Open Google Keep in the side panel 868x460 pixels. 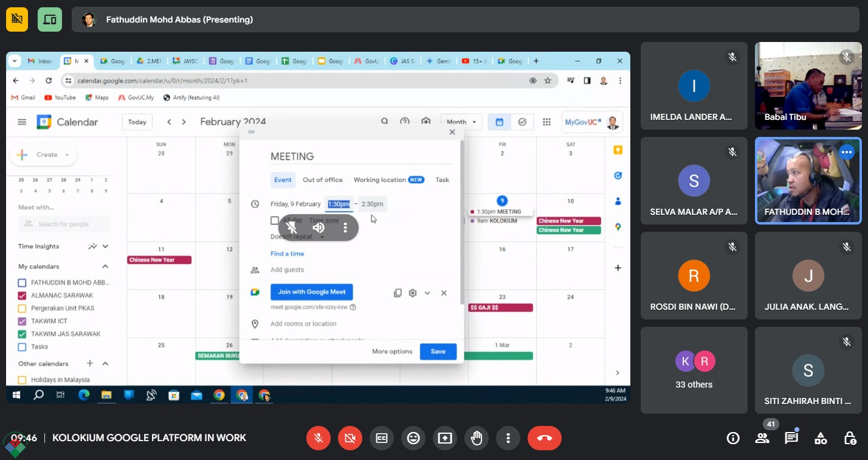pyautogui.click(x=618, y=150)
